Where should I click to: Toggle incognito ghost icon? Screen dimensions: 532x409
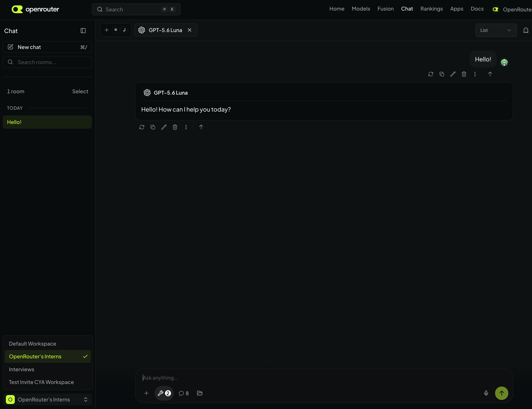[526, 30]
